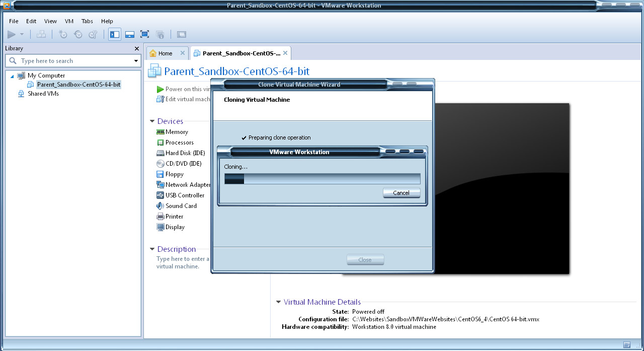Image resolution: width=644 pixels, height=351 pixels.
Task: Click the description text entry area
Action: 183,262
